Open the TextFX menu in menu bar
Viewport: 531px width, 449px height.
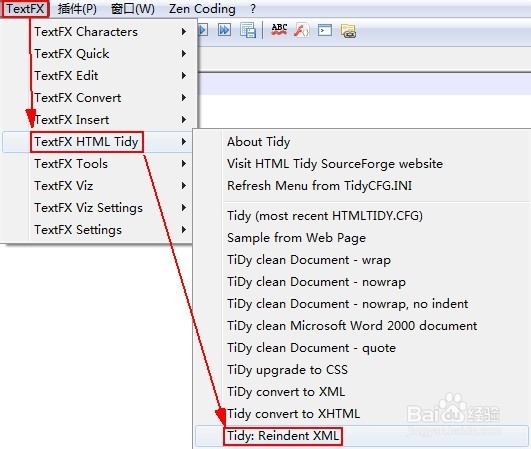25,9
